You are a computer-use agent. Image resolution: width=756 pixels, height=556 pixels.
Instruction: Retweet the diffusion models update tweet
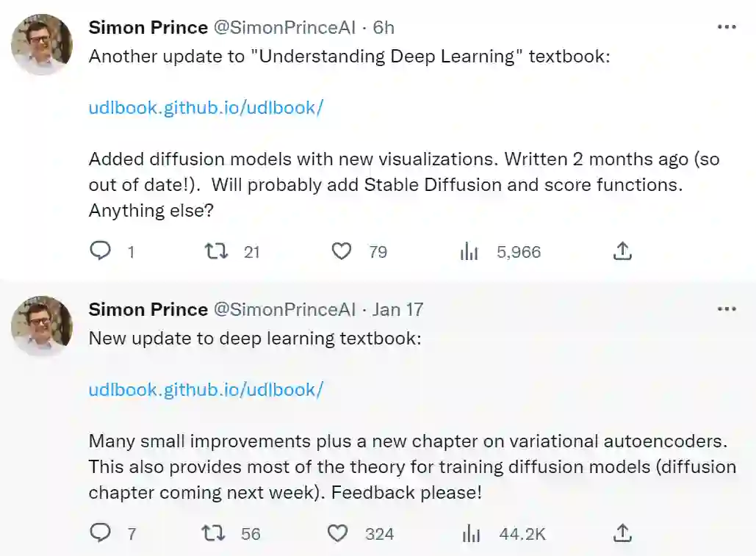(x=215, y=252)
